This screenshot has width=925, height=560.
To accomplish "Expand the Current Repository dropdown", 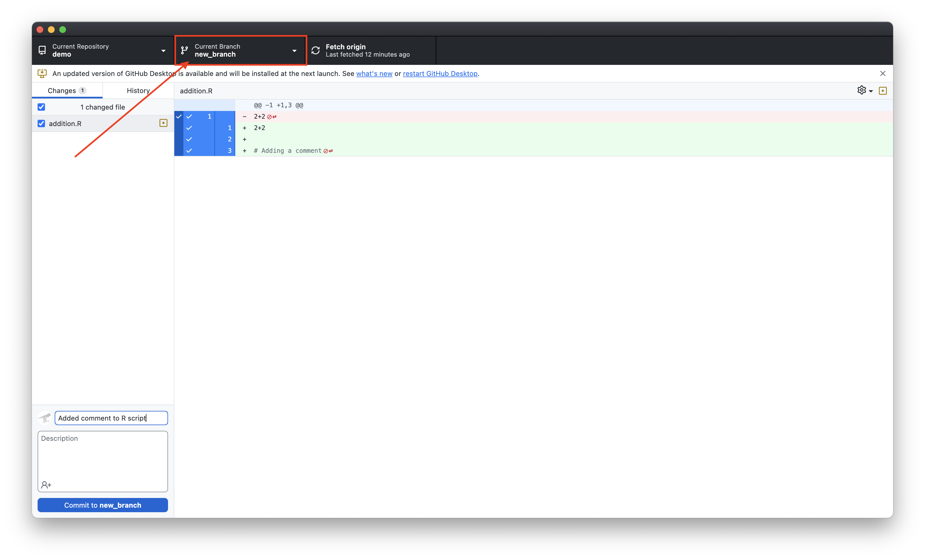I will point(163,51).
